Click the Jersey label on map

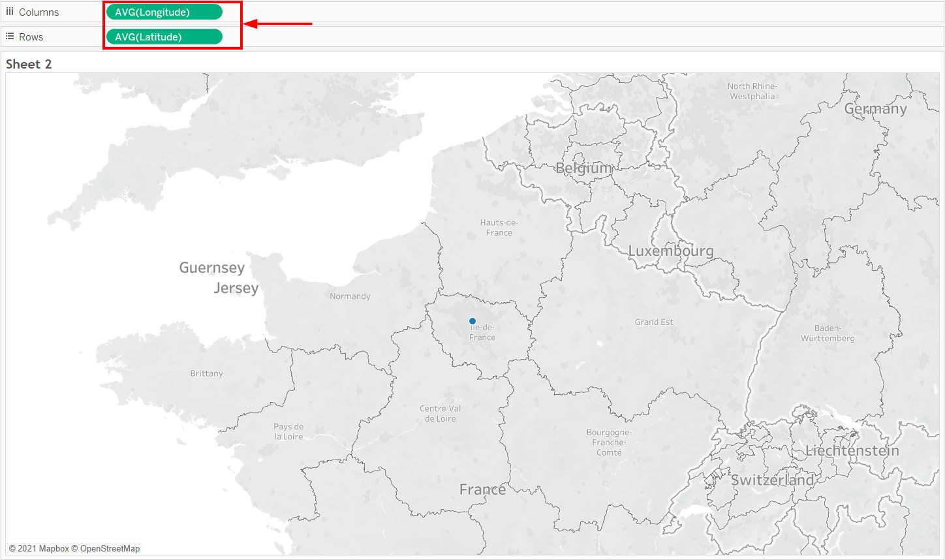236,288
